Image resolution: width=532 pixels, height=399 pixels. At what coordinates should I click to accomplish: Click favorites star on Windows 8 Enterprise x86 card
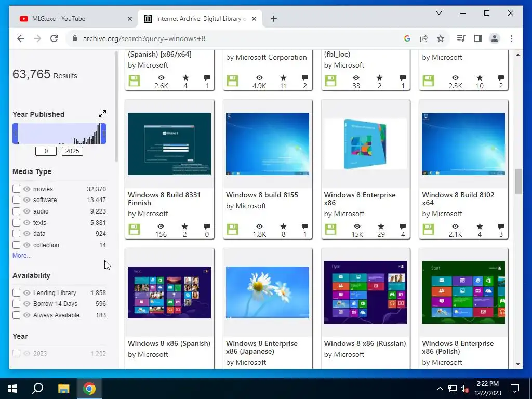(381, 227)
